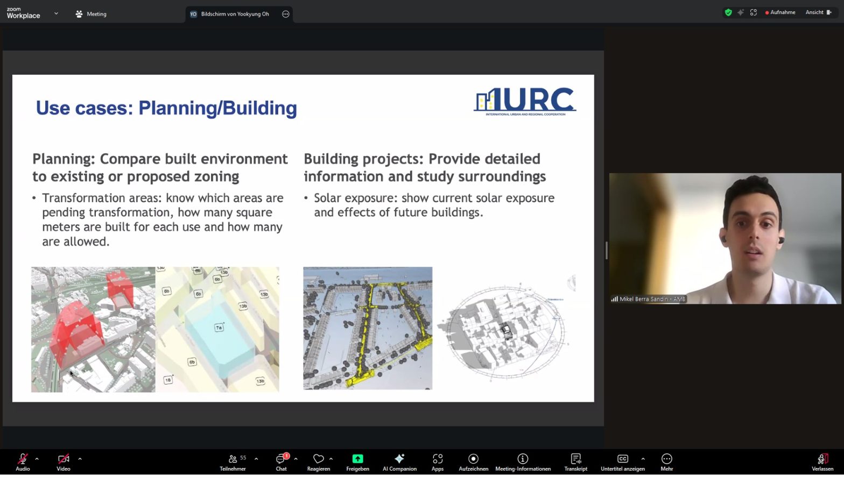The image size is (844, 504).
Task: Open the Ansicht view options
Action: [x=818, y=12]
